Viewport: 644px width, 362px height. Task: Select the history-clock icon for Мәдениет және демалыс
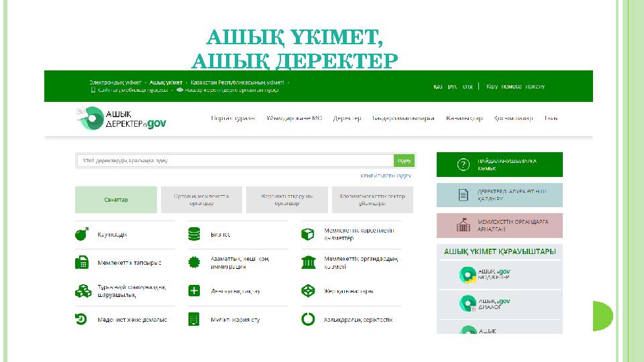click(x=81, y=319)
